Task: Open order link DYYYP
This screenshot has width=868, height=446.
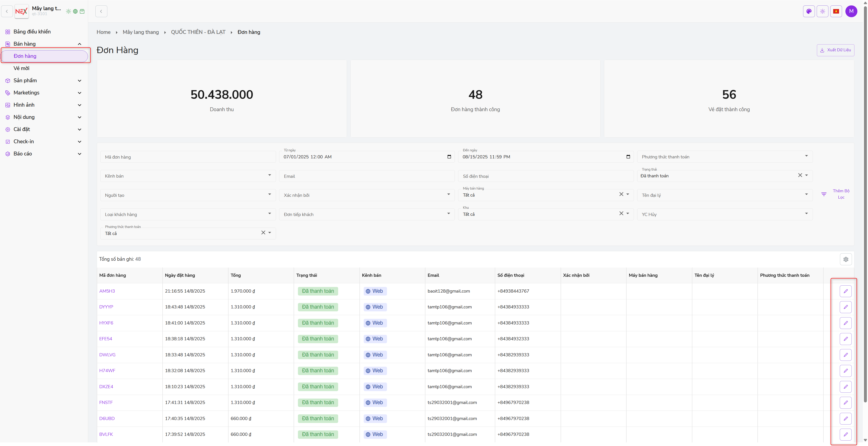Action: coord(106,307)
